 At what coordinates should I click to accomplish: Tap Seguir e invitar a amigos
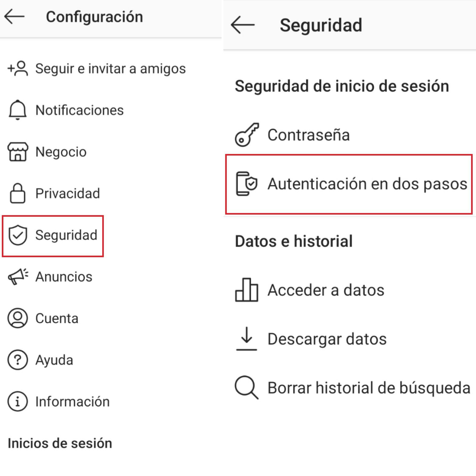click(x=110, y=68)
